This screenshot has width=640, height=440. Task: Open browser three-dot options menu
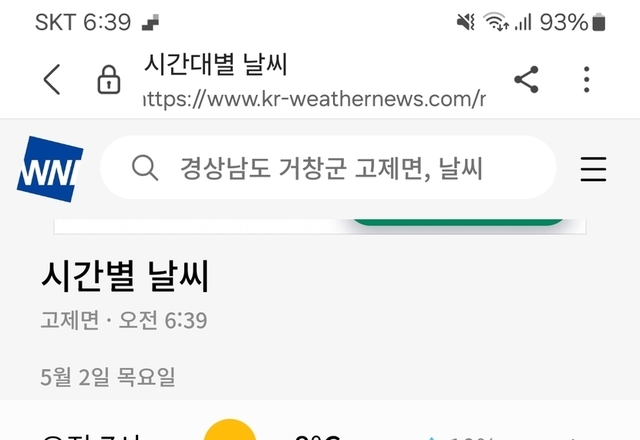(x=586, y=79)
